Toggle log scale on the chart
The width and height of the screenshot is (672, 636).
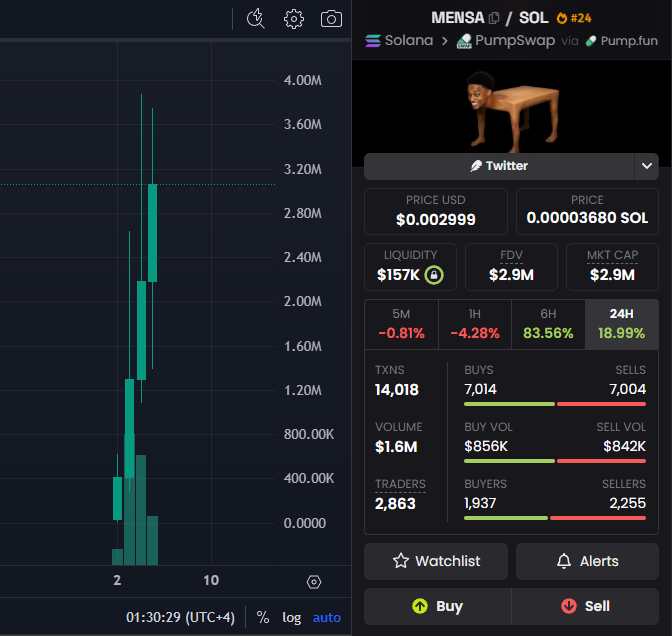coord(291,618)
